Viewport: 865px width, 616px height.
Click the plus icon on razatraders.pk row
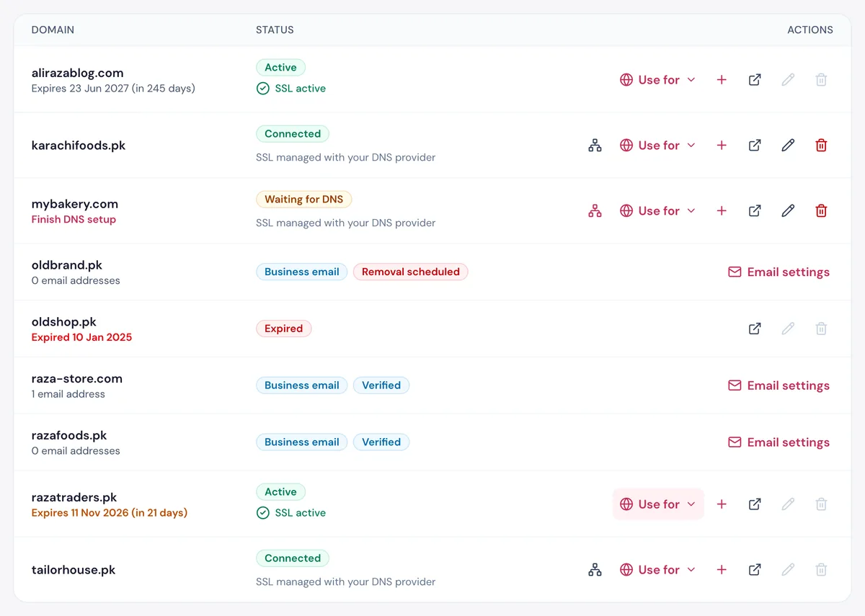point(722,504)
